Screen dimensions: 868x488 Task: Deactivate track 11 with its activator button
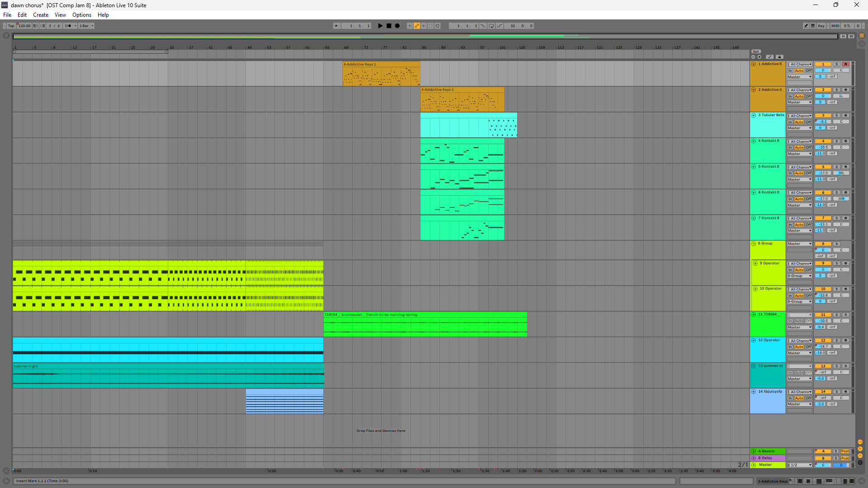(x=823, y=314)
